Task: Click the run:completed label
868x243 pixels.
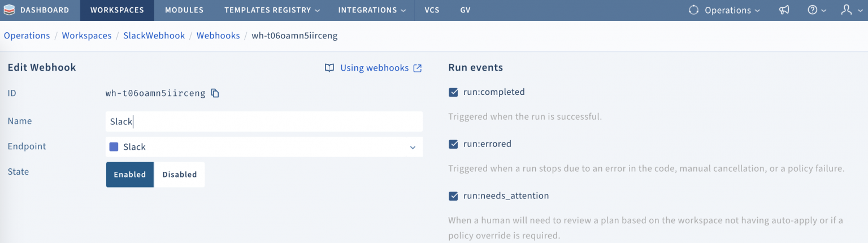Action: pyautogui.click(x=494, y=92)
